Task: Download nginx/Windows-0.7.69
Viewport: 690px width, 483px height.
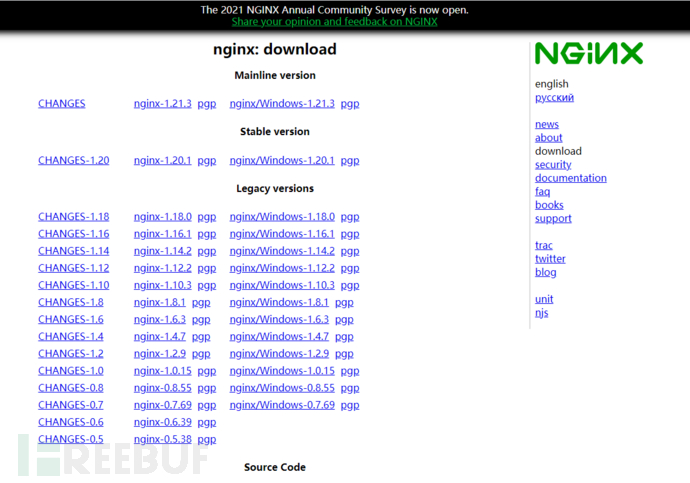Action: click(282, 405)
